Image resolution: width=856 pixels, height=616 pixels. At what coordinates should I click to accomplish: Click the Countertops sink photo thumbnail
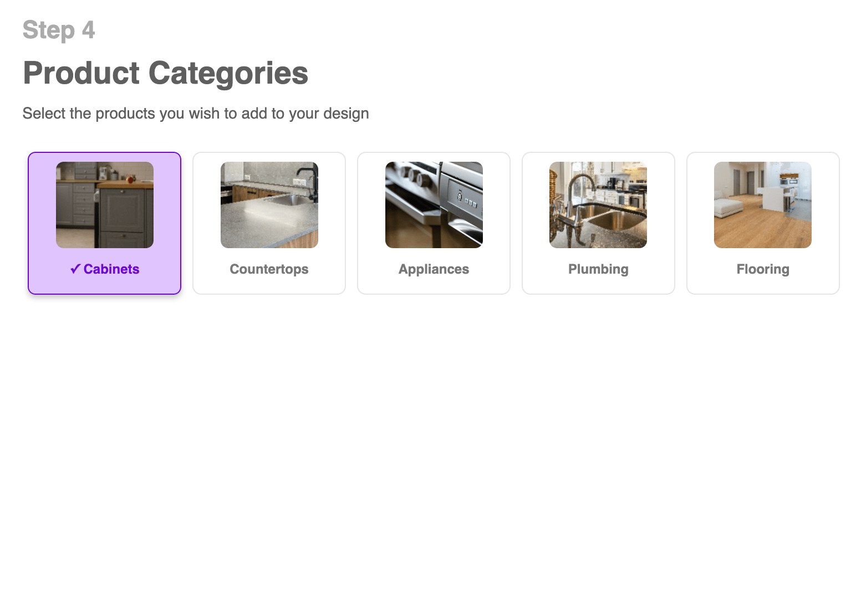coord(269,205)
